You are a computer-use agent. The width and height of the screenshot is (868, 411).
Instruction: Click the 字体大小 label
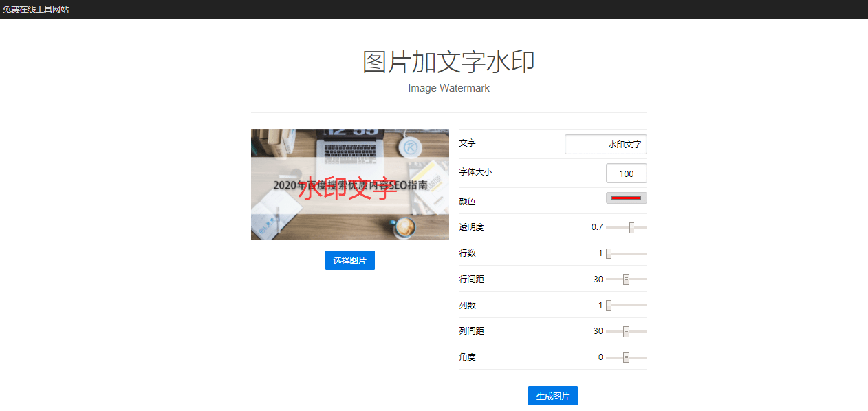[x=476, y=172]
